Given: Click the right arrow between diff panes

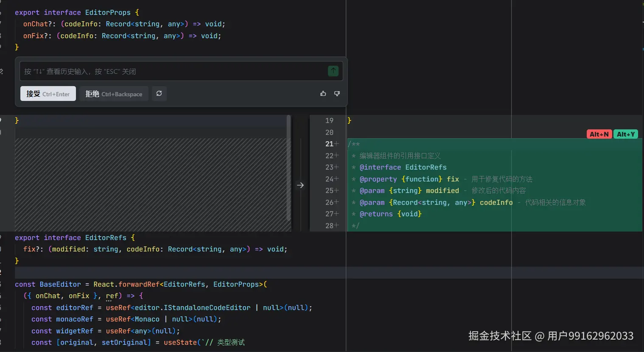Looking at the screenshot, I should (300, 185).
